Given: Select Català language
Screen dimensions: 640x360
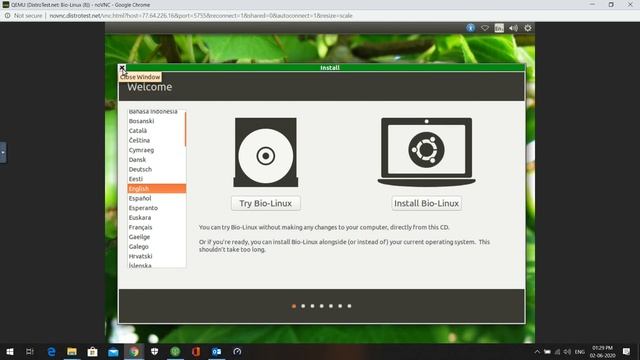Looking at the screenshot, I should pyautogui.click(x=156, y=131).
